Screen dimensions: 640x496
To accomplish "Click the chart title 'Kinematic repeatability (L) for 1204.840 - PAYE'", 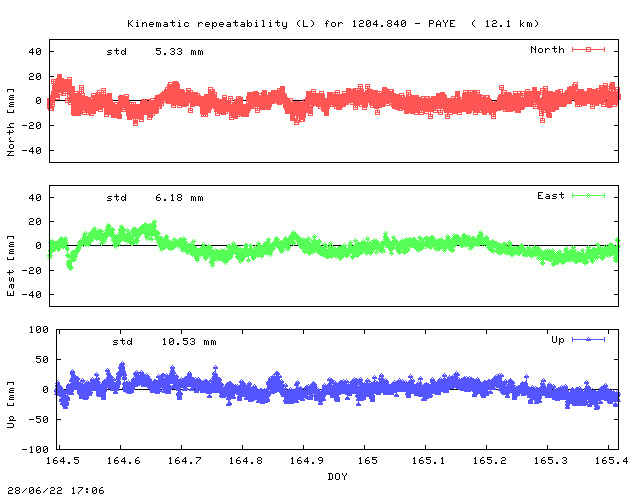I will pos(291,24).
